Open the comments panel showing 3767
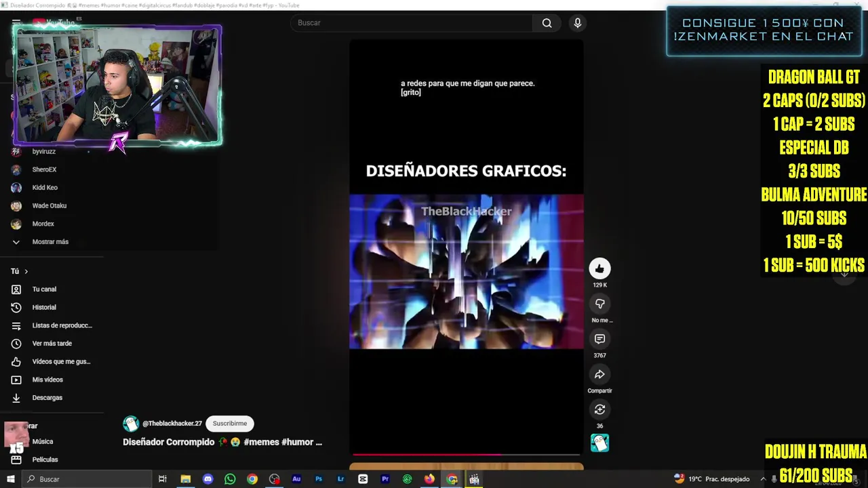The height and width of the screenshot is (488, 868). (x=599, y=339)
